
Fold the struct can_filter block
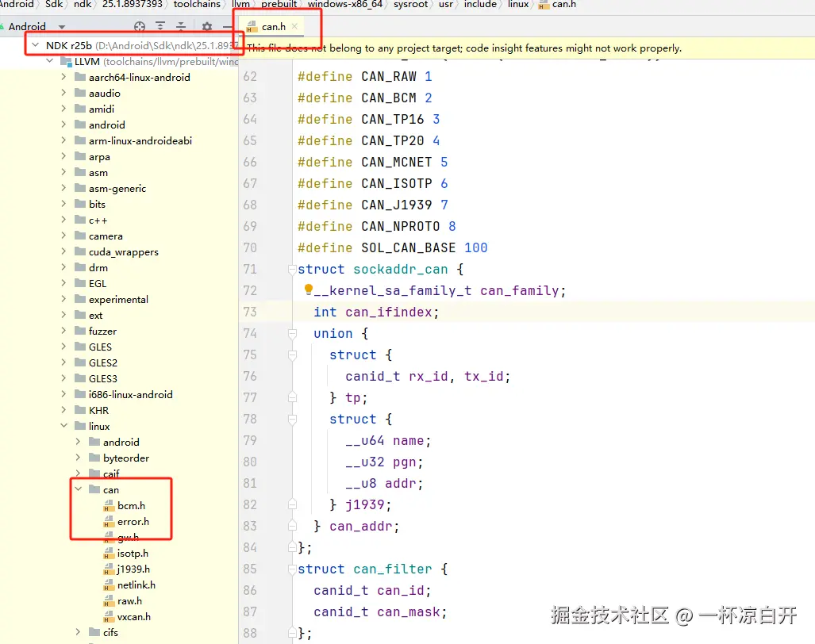click(292, 569)
